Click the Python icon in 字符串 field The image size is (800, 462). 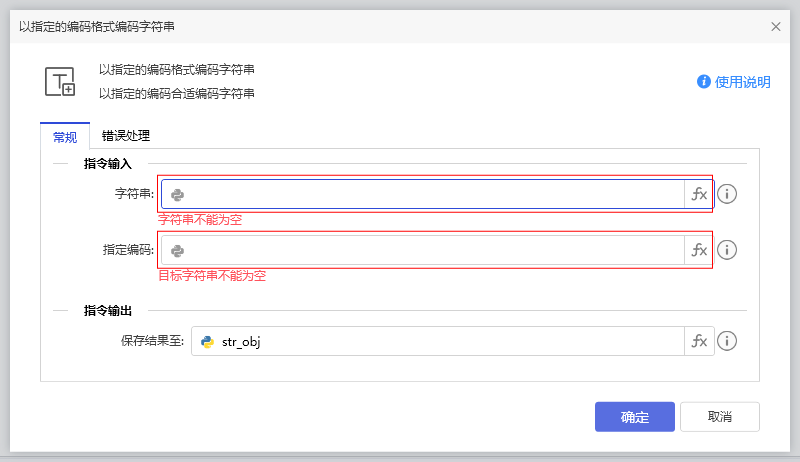pyautogui.click(x=178, y=195)
